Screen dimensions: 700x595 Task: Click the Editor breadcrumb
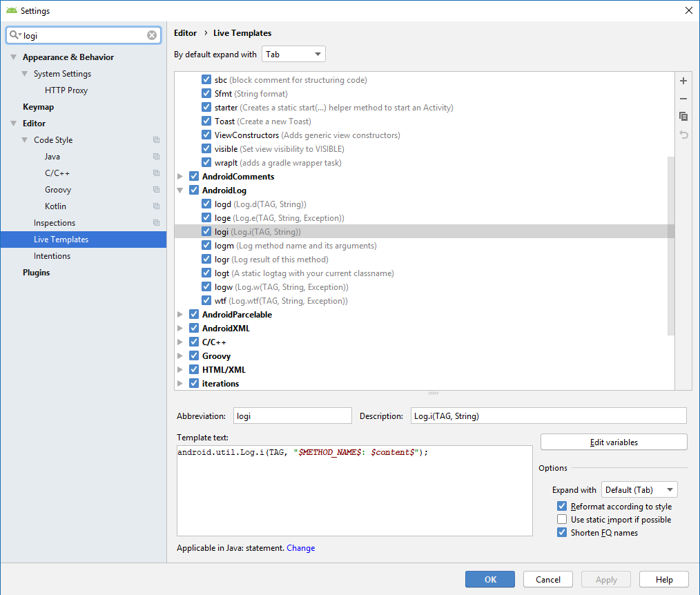coord(185,33)
